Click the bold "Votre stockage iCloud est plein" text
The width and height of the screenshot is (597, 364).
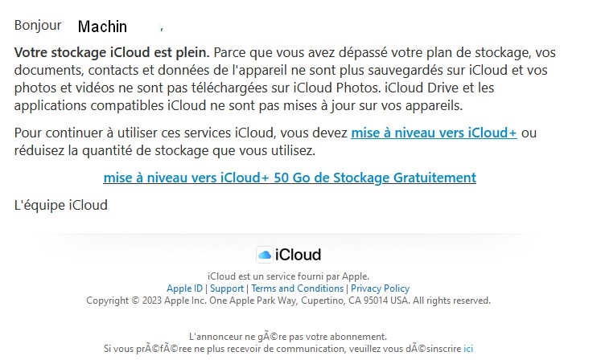pyautogui.click(x=112, y=52)
